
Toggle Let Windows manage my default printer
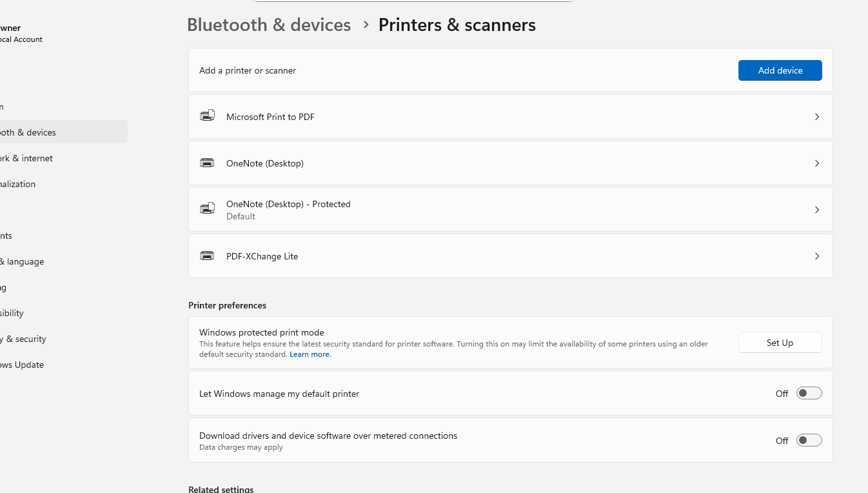[x=809, y=394]
